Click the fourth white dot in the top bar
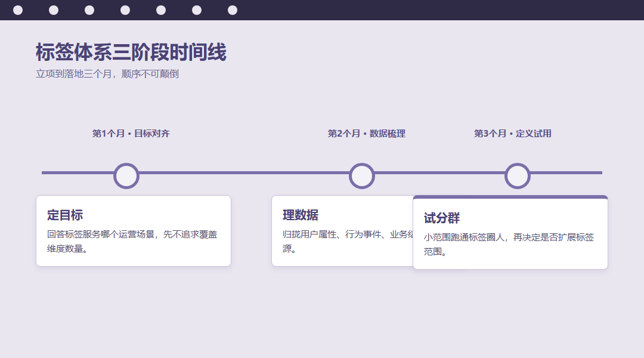 [125, 10]
